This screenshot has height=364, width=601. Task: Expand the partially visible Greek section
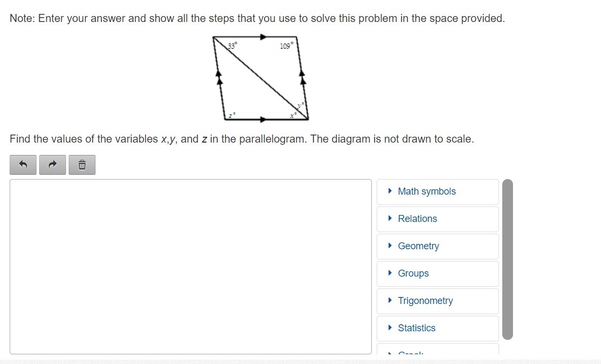(x=411, y=352)
